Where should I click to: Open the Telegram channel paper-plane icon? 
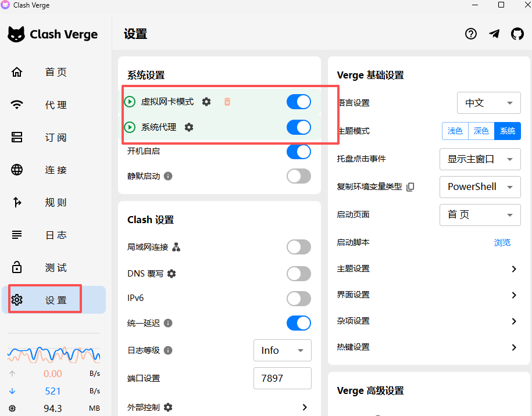(494, 34)
